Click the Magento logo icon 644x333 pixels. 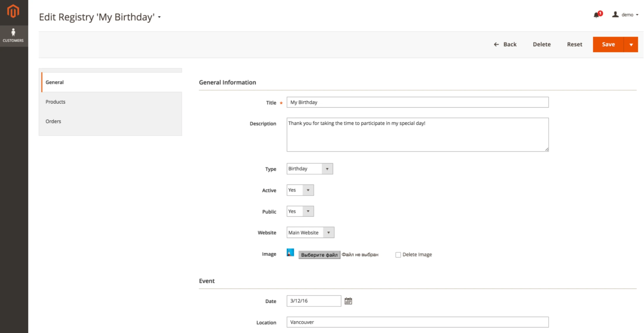13,11
